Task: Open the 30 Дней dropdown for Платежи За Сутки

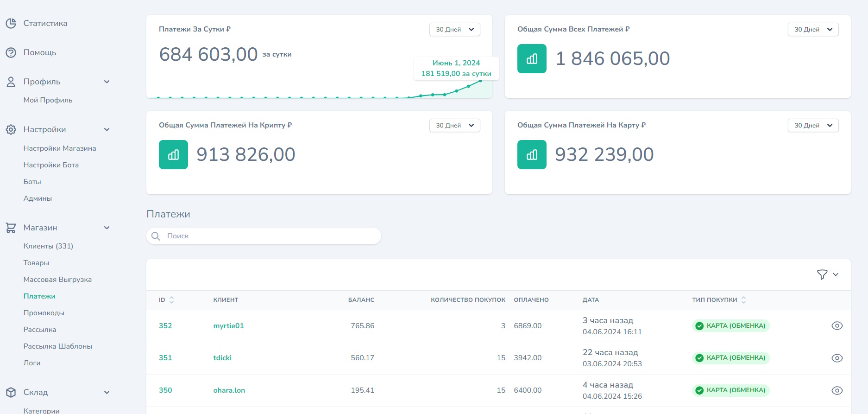Action: coord(454,29)
